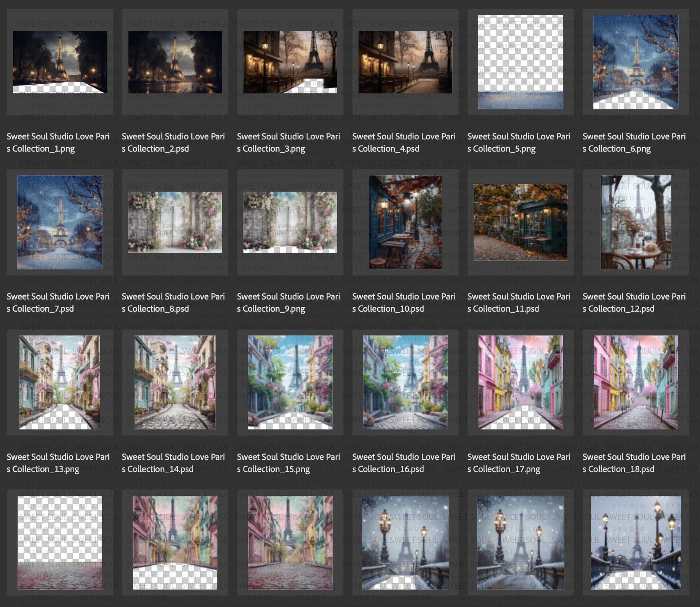Select the Love Paris Collection_1.png thumbnail
700x607 pixels.
point(60,62)
